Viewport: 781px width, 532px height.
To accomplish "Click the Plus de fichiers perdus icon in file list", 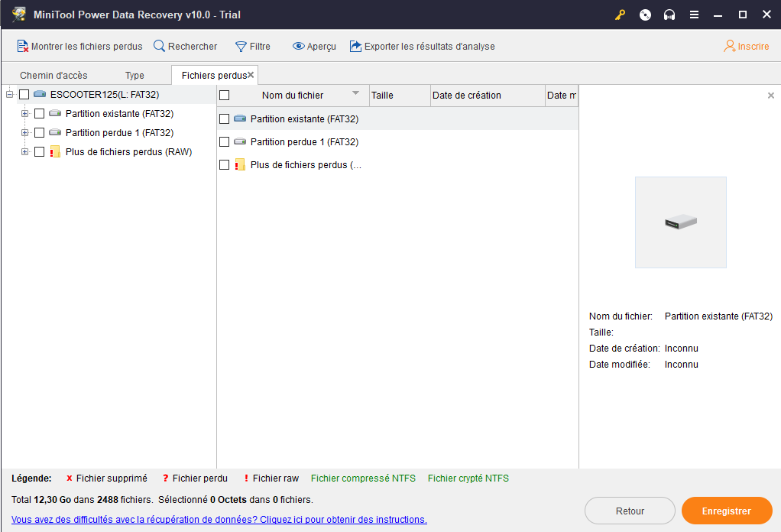I will point(240,164).
